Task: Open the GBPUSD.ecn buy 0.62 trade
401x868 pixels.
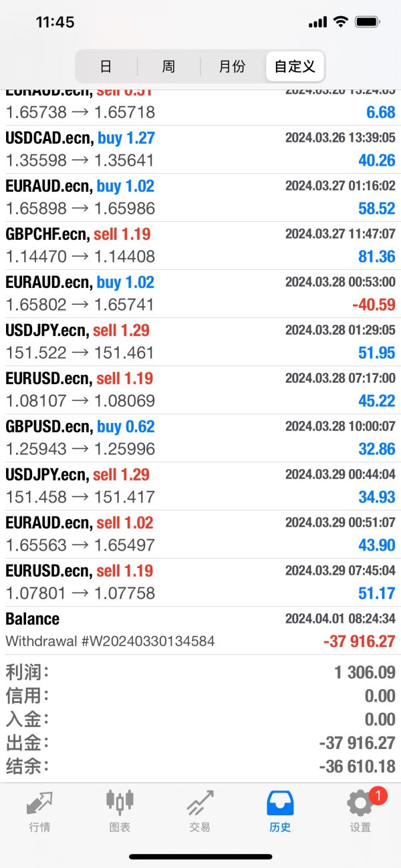Action: (x=200, y=438)
